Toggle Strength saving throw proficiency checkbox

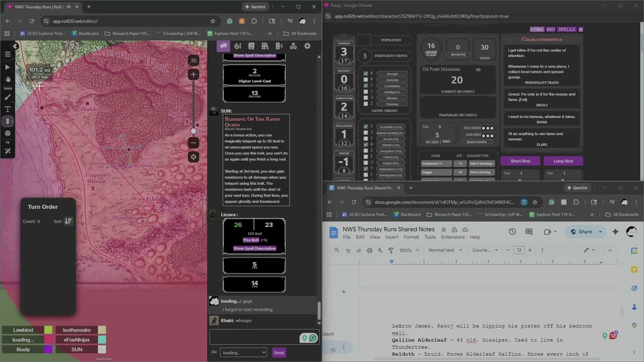click(x=365, y=73)
